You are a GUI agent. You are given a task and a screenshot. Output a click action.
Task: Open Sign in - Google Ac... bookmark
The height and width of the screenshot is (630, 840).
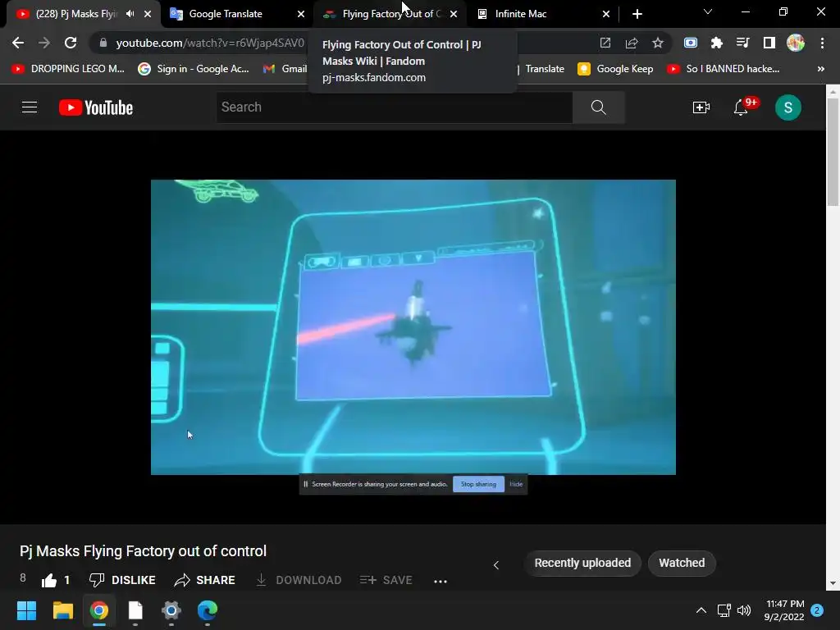tap(194, 69)
